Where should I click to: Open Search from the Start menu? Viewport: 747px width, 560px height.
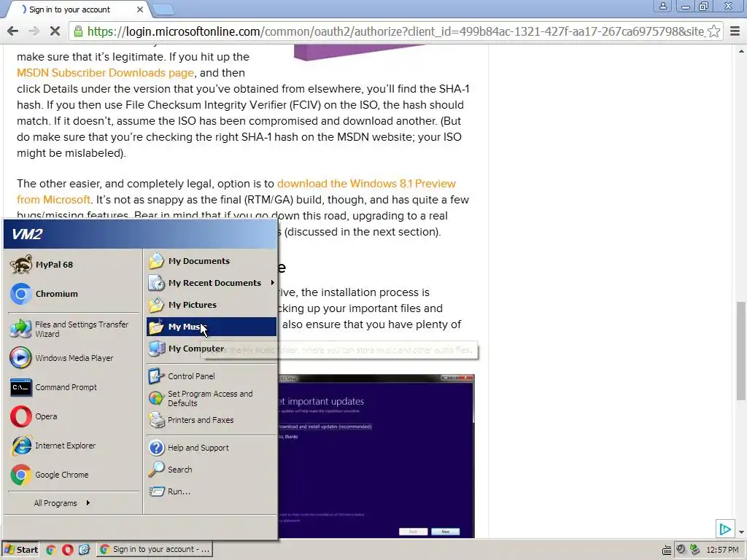[211, 470]
